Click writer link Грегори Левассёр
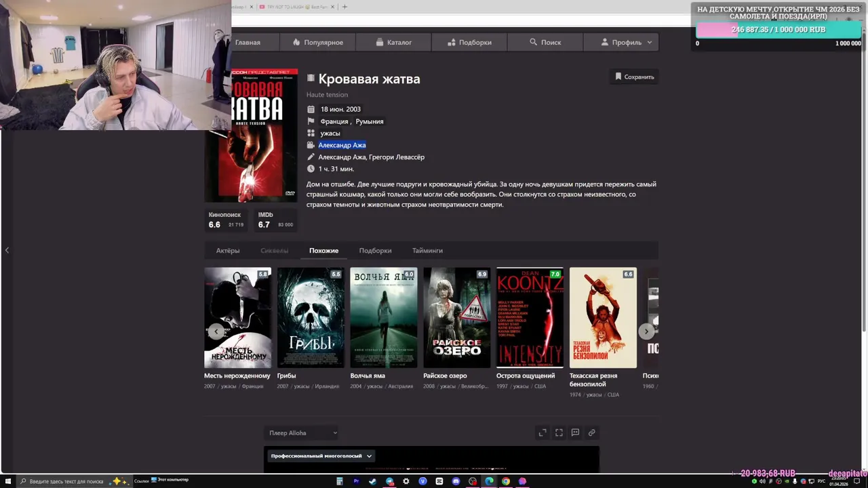 (x=397, y=157)
